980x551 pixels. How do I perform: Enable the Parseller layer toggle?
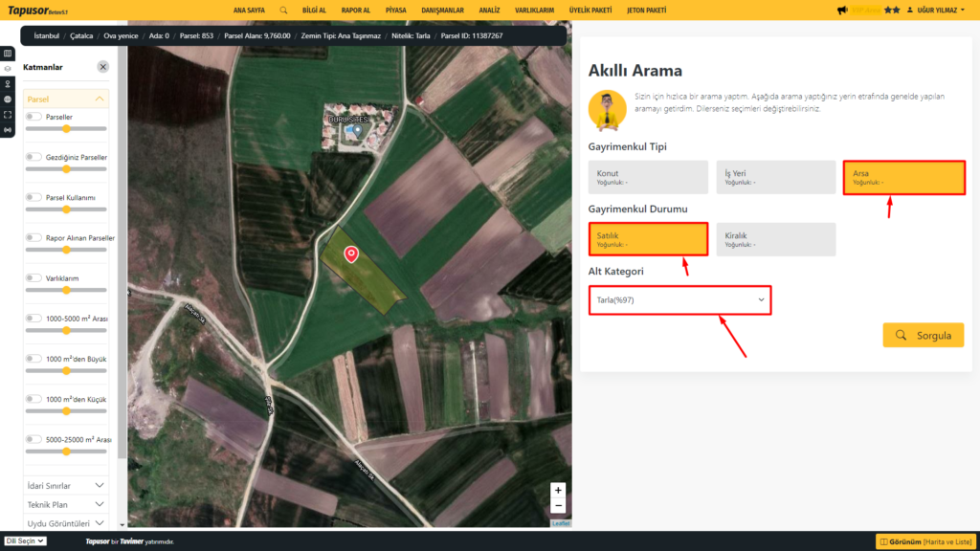pyautogui.click(x=33, y=117)
